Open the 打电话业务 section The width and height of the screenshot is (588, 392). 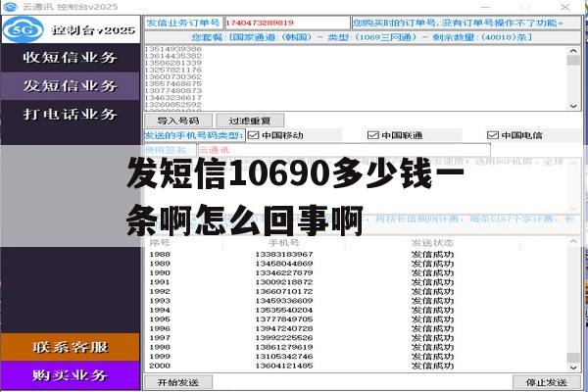pyautogui.click(x=71, y=114)
